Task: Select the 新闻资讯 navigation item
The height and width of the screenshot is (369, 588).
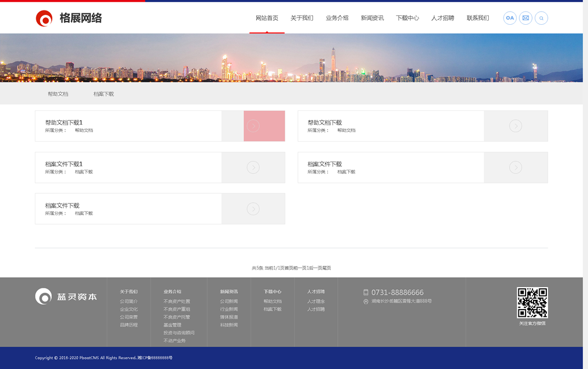Action: coord(372,18)
